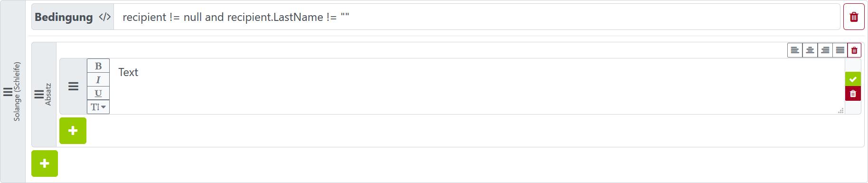The image size is (868, 183).
Task: Center-align the paragraph text
Action: (810, 50)
